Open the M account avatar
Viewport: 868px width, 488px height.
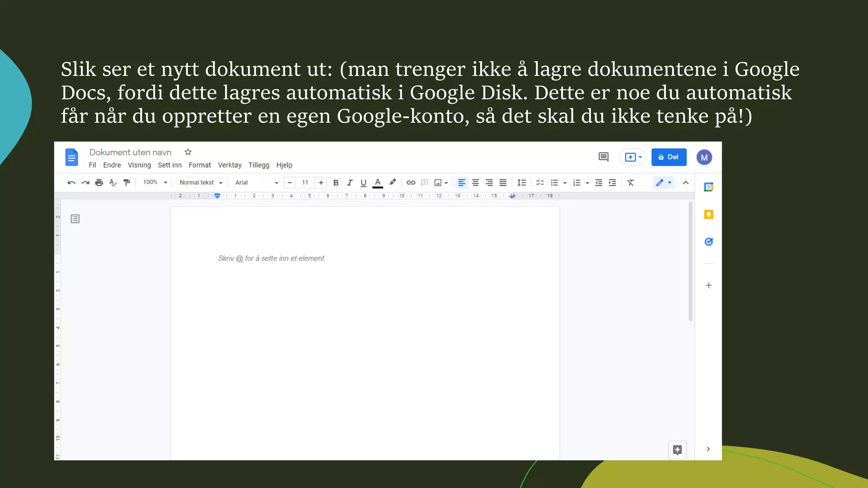pyautogui.click(x=704, y=158)
